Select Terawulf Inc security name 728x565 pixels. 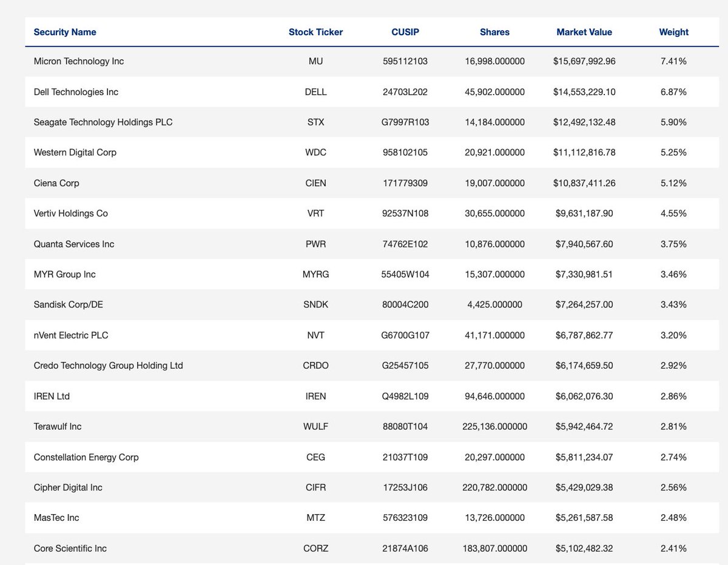pyautogui.click(x=58, y=427)
